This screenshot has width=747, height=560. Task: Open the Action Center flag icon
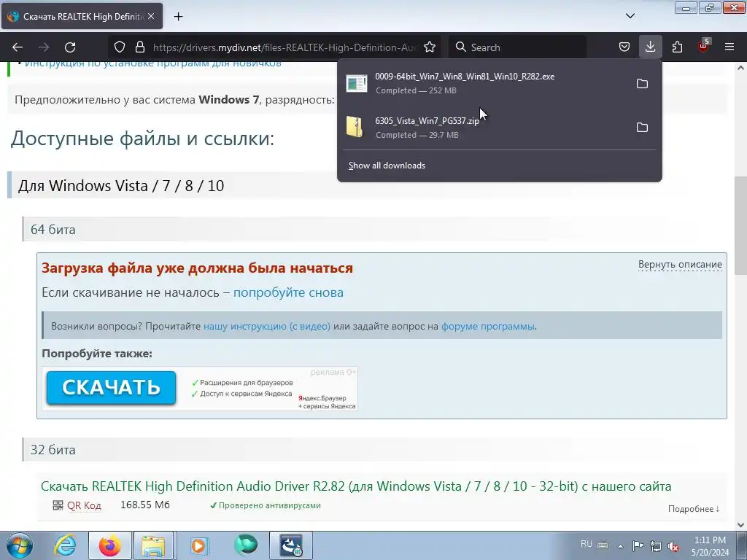pos(638,545)
